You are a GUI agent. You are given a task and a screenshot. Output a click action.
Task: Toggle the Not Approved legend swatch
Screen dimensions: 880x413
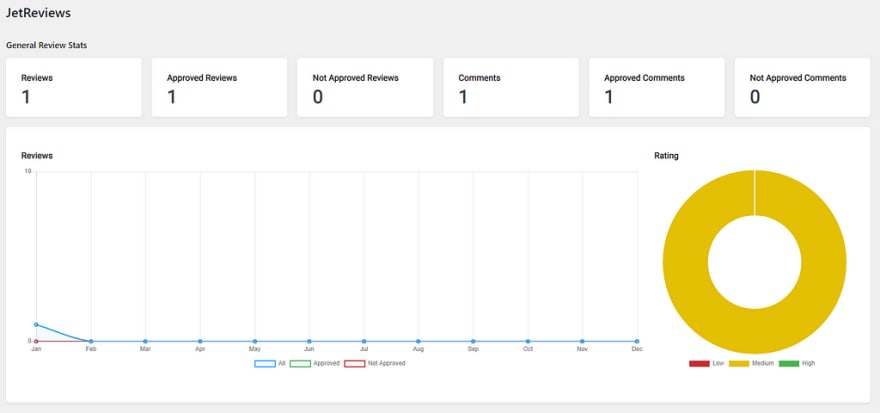click(x=354, y=364)
